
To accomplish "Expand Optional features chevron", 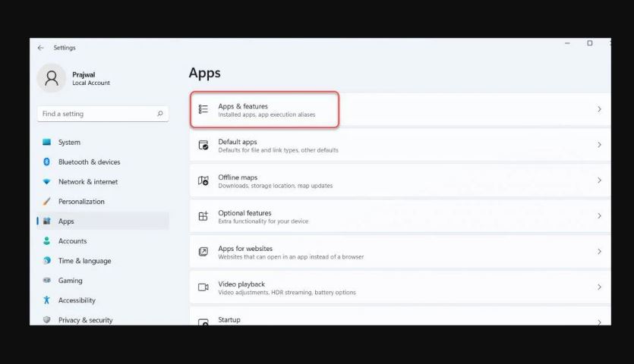I will (x=599, y=215).
